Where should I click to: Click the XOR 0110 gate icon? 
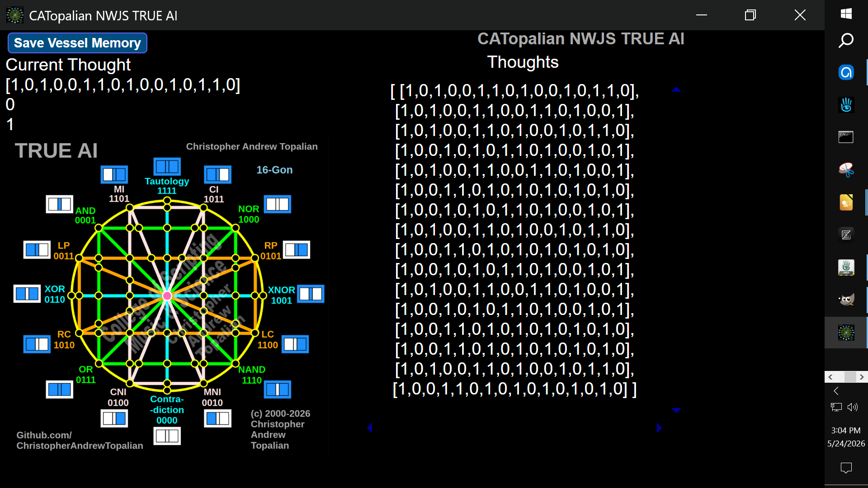[27, 294]
